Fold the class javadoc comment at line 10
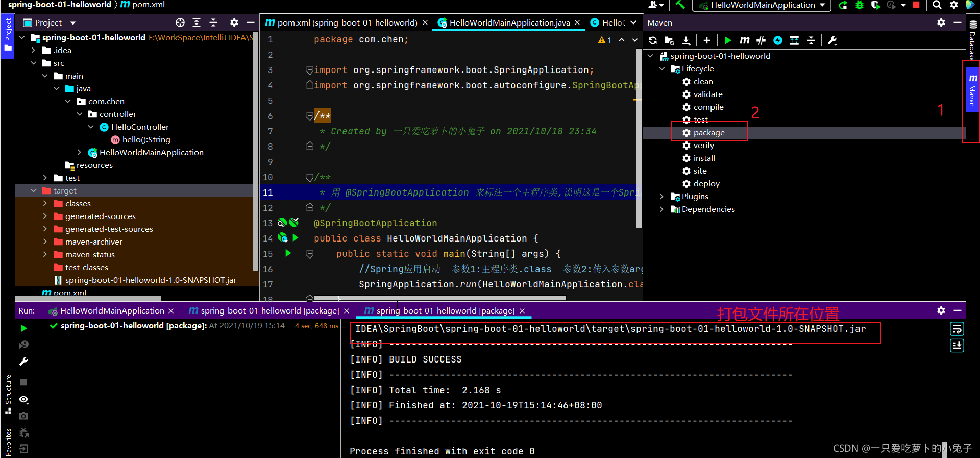The height and width of the screenshot is (458, 980). click(310, 177)
